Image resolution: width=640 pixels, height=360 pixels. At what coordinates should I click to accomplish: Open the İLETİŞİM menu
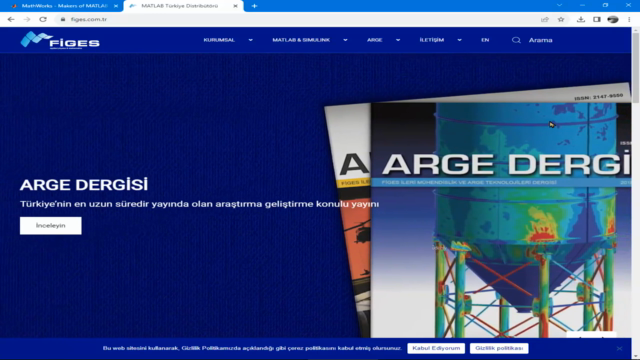click(x=432, y=40)
